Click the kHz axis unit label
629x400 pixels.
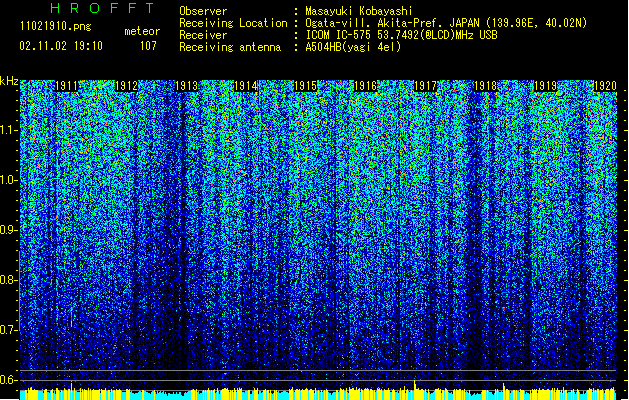coord(9,81)
